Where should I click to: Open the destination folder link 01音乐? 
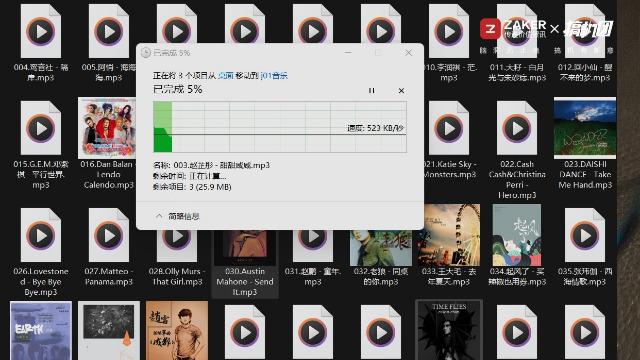(x=274, y=75)
